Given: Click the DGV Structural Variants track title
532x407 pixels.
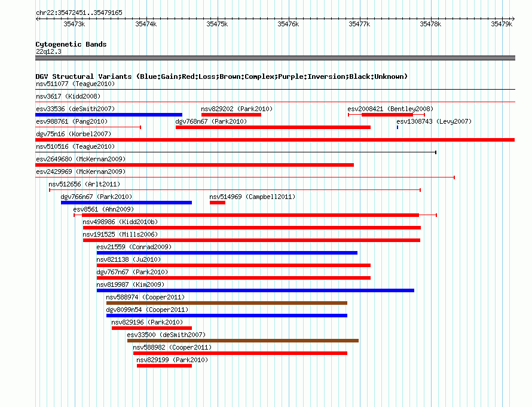Looking at the screenshot, I should (x=221, y=76).
